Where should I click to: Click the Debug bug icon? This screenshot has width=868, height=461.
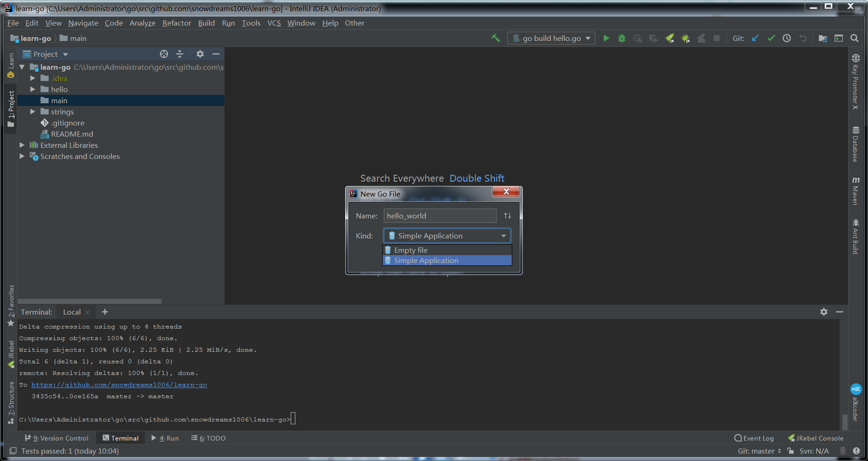coord(622,39)
